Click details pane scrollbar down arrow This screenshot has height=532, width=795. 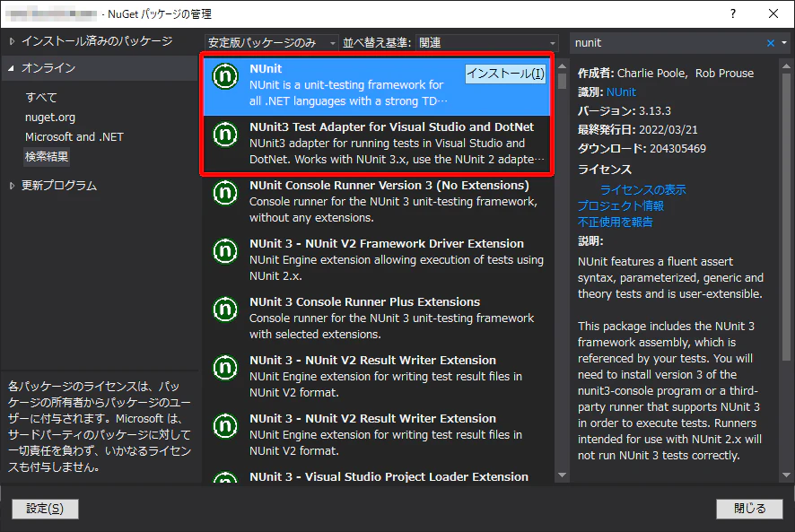coord(786,475)
